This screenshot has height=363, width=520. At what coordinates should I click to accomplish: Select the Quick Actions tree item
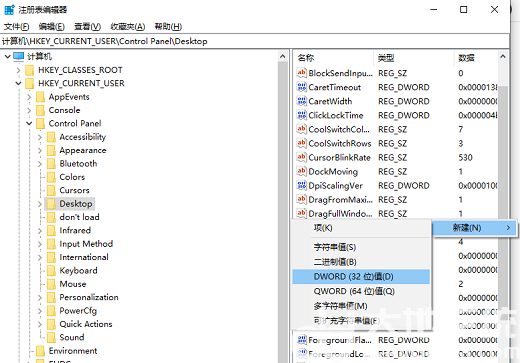coord(86,324)
